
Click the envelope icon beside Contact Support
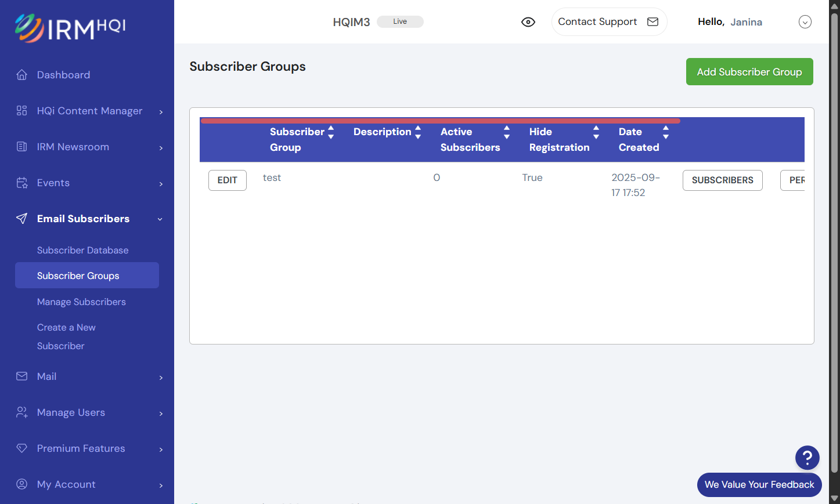(653, 22)
